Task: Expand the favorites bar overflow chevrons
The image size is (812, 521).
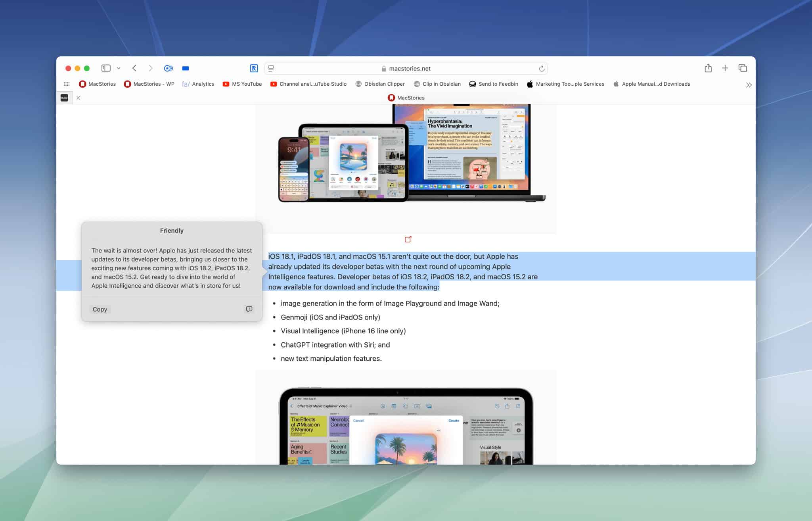Action: [x=749, y=85]
